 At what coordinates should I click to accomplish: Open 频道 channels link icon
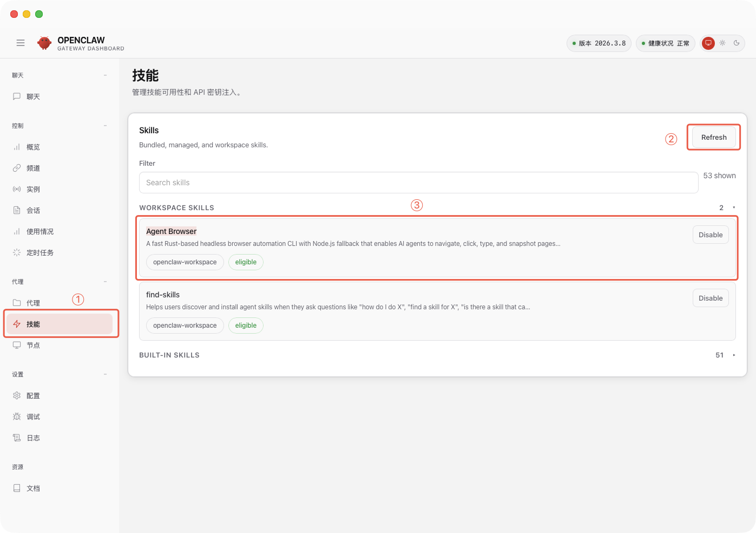point(17,168)
